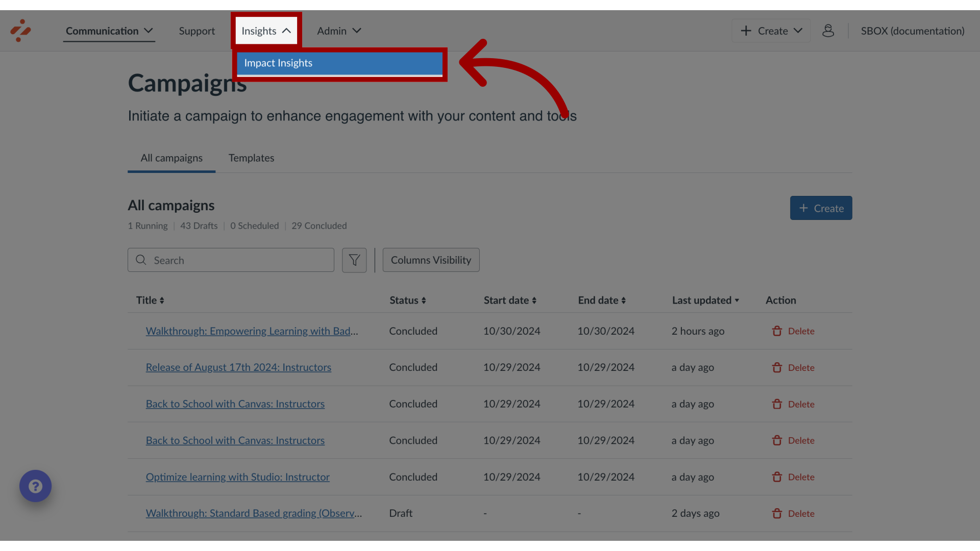Expand the Communication menu

point(109,31)
